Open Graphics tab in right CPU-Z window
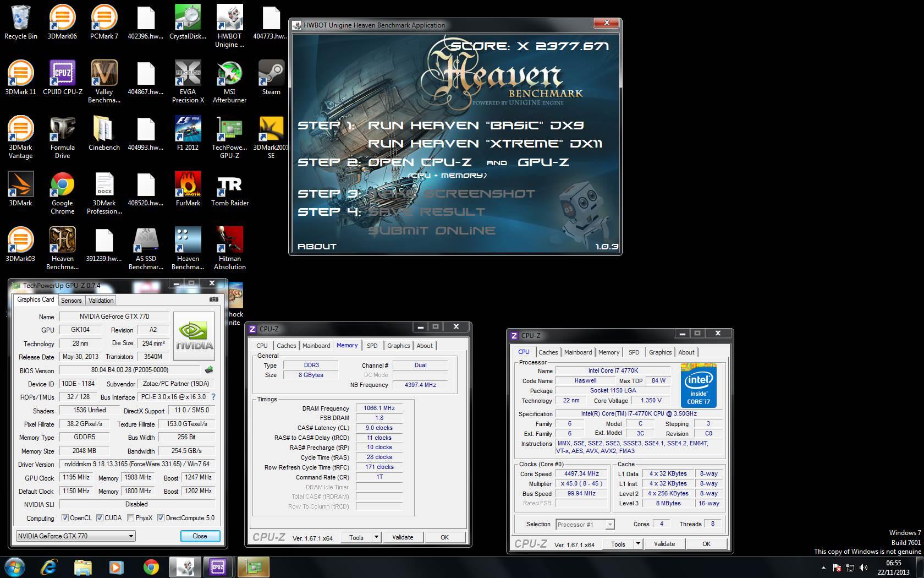Screen dimensions: 924x578 pyautogui.click(x=660, y=352)
